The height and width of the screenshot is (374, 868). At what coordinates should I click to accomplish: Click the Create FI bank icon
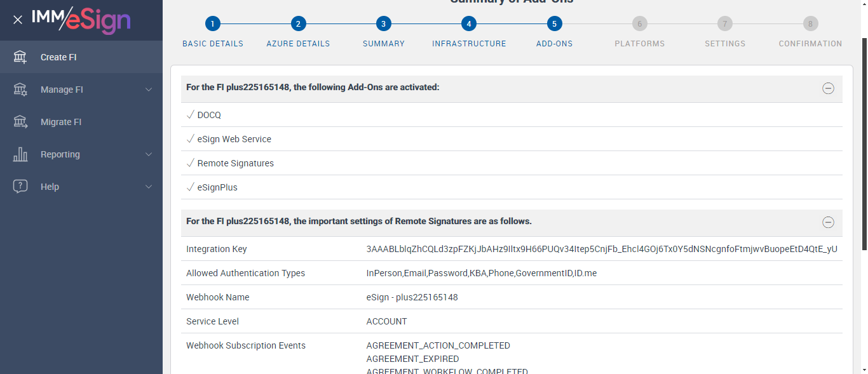point(20,57)
